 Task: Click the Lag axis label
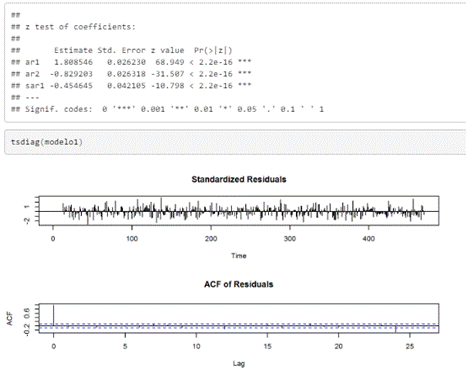(x=239, y=363)
